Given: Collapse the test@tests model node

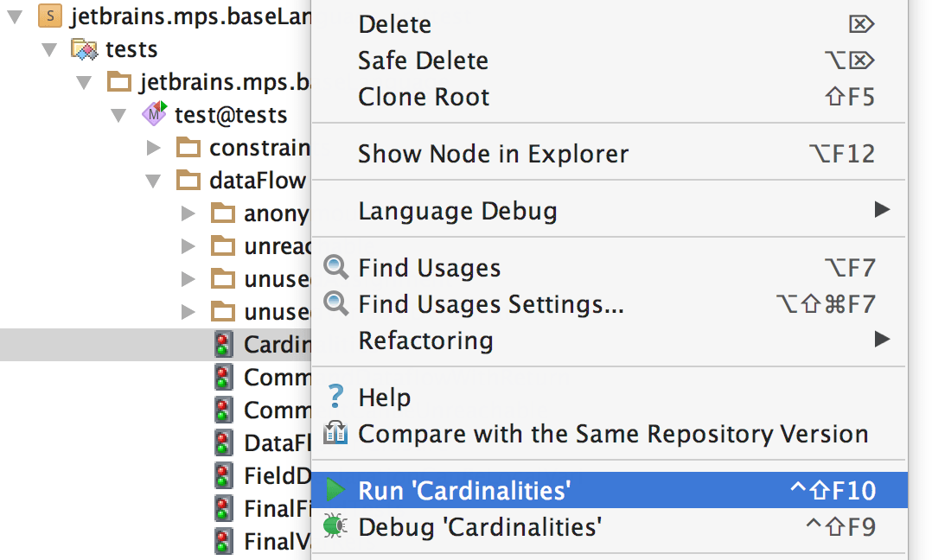Looking at the screenshot, I should pyautogui.click(x=119, y=114).
